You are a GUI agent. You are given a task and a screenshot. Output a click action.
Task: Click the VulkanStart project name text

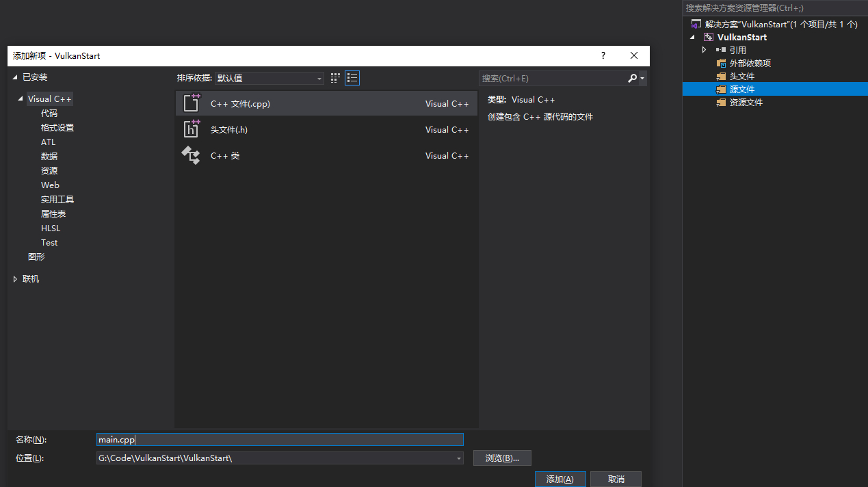click(742, 37)
